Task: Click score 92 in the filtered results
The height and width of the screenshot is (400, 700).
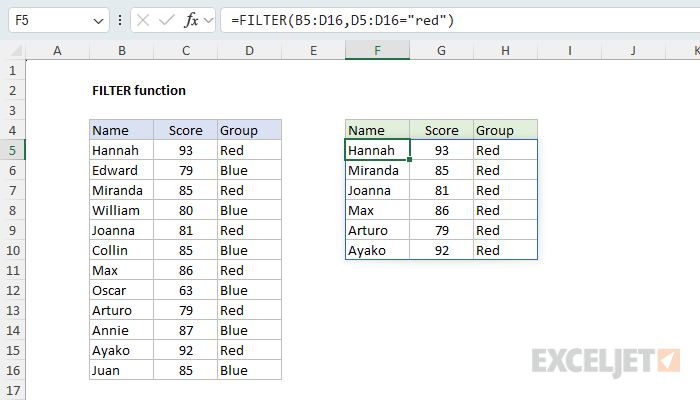Action: click(x=441, y=250)
